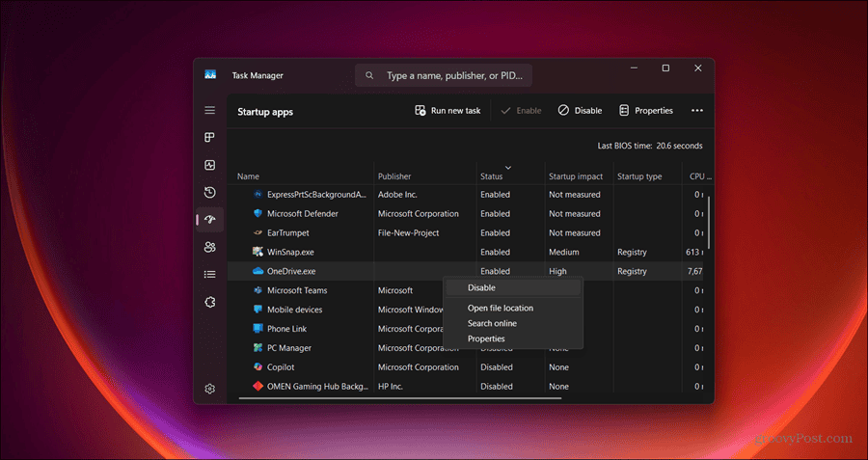
Task: Select the EarTrumpet row name
Action: coord(287,233)
